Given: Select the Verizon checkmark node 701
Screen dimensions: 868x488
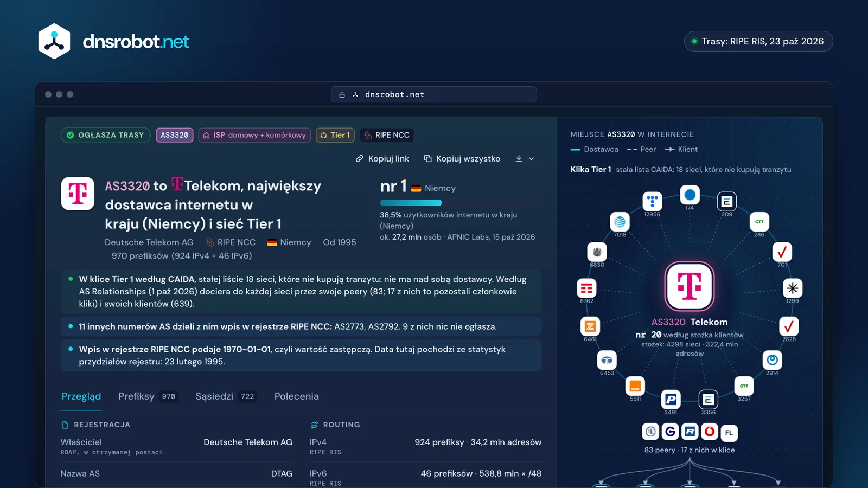Looking at the screenshot, I should pyautogui.click(x=782, y=252).
